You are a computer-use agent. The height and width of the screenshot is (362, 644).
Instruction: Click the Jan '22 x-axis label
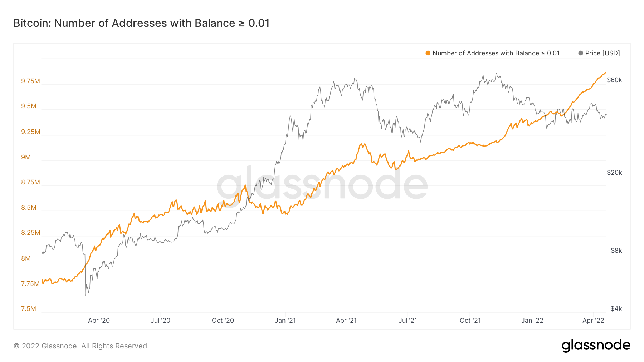(x=532, y=321)
